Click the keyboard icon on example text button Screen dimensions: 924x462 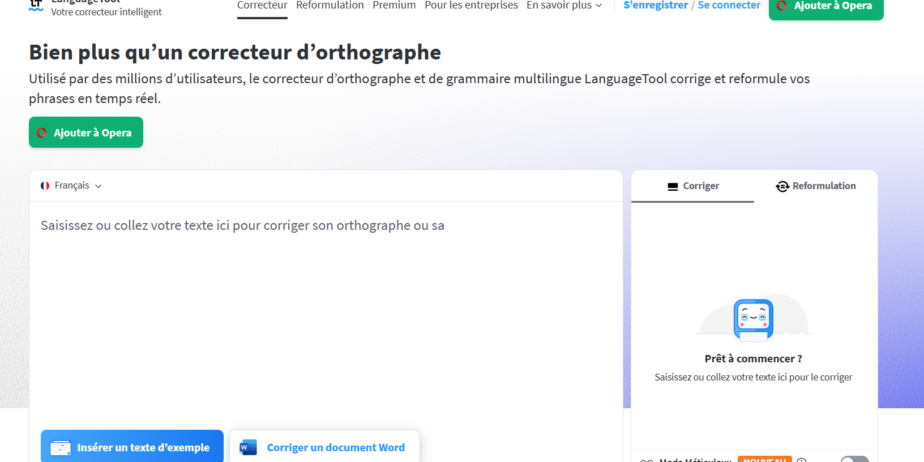click(61, 448)
